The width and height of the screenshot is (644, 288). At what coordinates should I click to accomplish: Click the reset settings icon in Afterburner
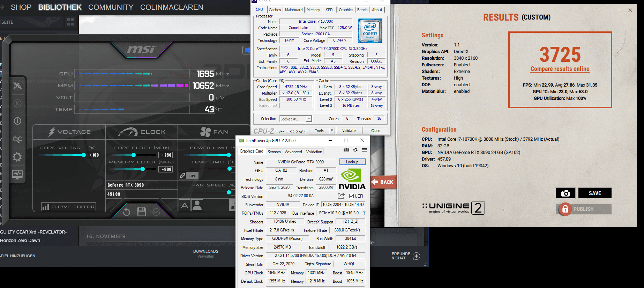pos(127,212)
